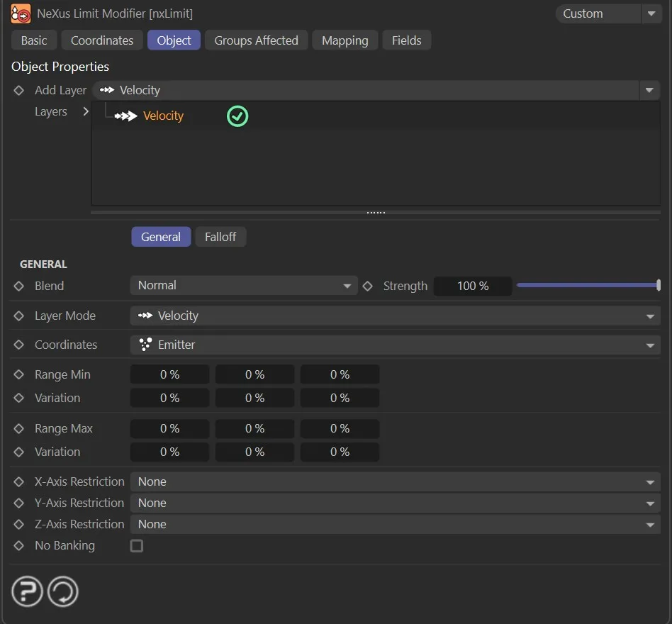Click the first Range Min value field
Viewport: 672px width, 624px height.
169,375
